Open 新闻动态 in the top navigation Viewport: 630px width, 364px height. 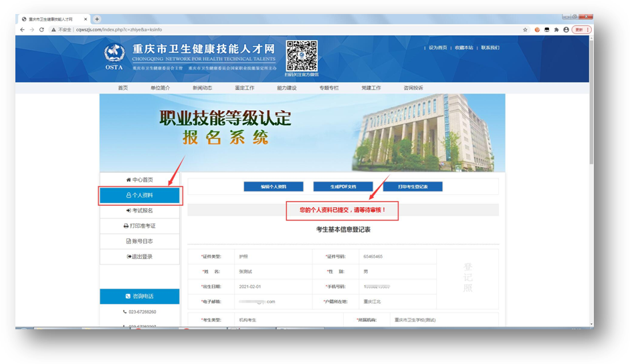pos(202,88)
